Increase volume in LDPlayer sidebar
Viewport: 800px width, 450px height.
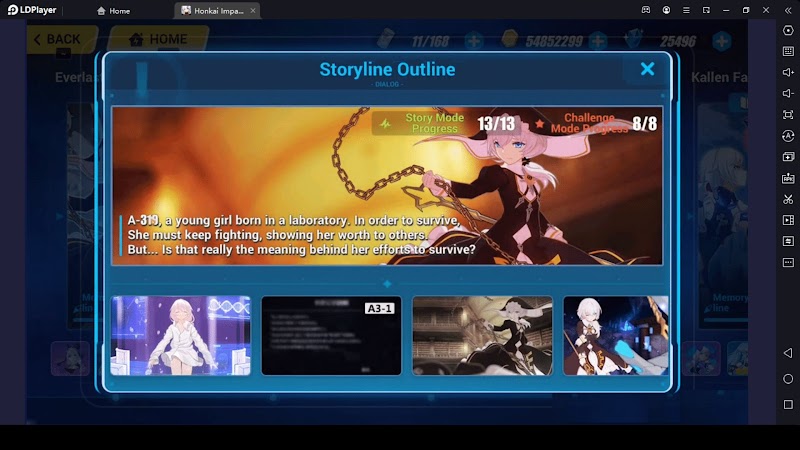[788, 72]
